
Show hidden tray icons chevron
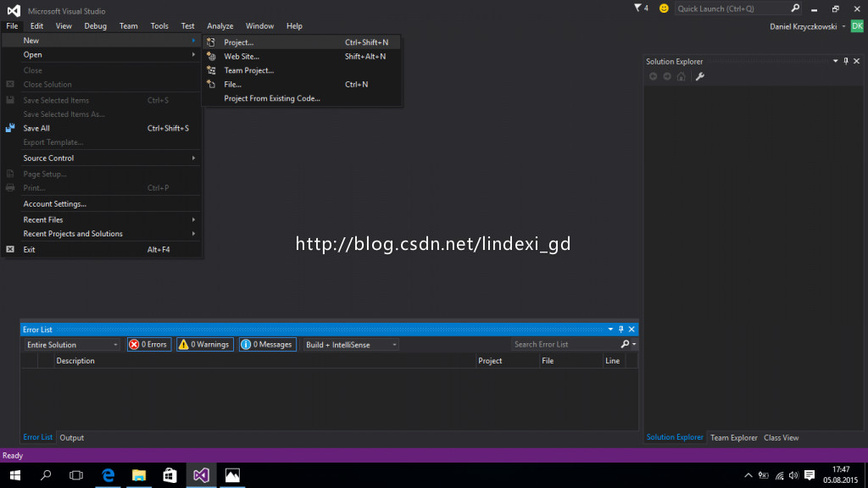point(748,475)
